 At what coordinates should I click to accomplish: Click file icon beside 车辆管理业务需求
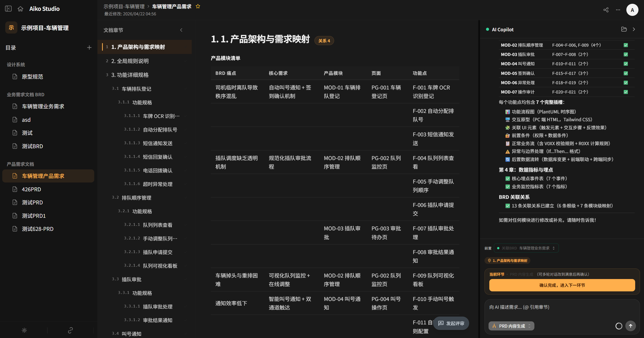point(15,106)
